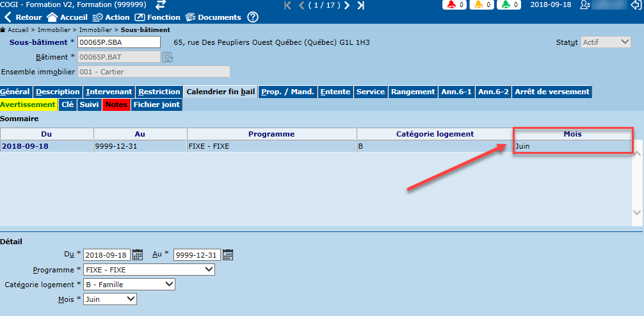Select the red Notes tab
Image resolution: width=644 pixels, height=316 pixels.
coord(116,104)
